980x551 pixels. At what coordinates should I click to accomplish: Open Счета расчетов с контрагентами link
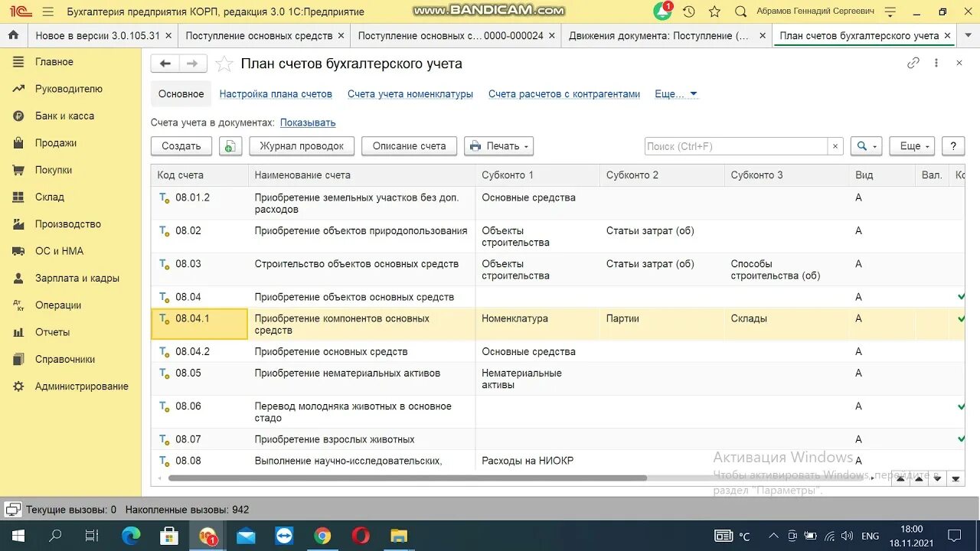click(564, 94)
